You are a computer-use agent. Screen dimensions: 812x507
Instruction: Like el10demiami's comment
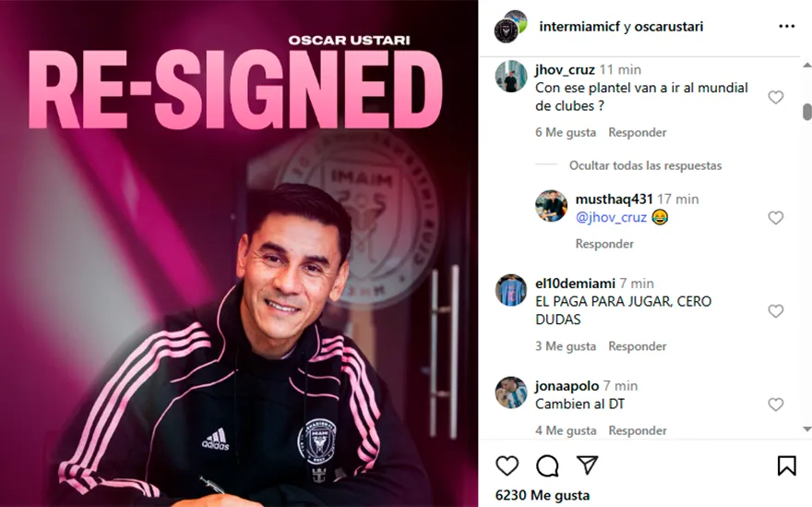click(775, 311)
